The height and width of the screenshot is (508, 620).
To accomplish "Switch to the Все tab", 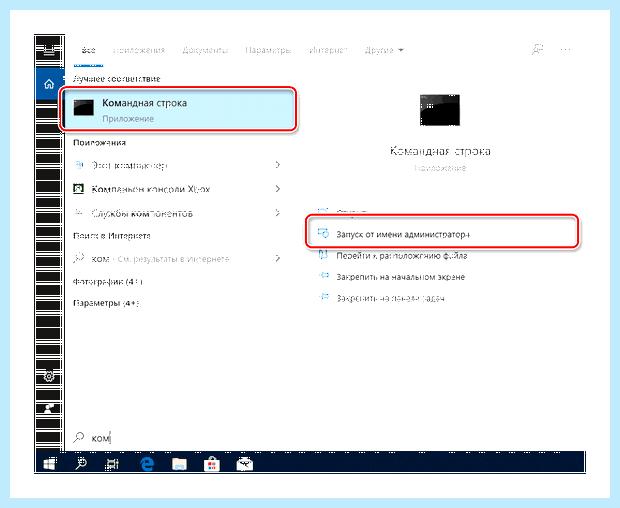I will [x=89, y=50].
